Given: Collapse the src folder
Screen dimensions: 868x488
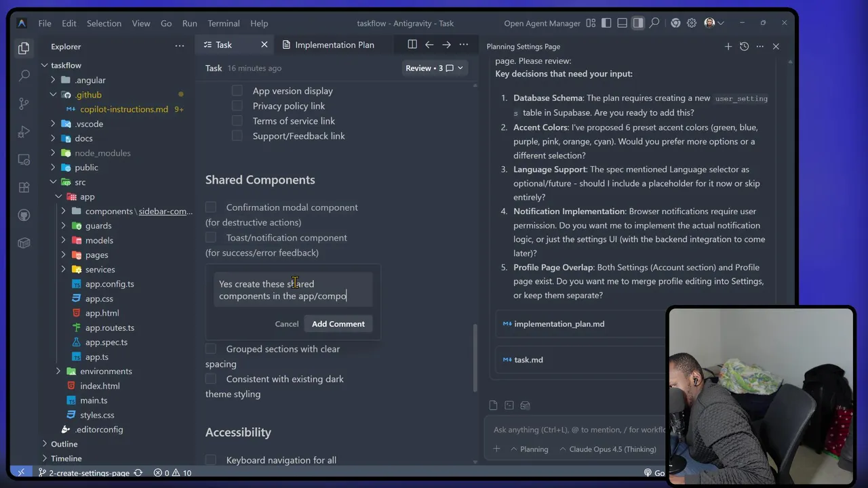Looking at the screenshot, I should pyautogui.click(x=53, y=182).
